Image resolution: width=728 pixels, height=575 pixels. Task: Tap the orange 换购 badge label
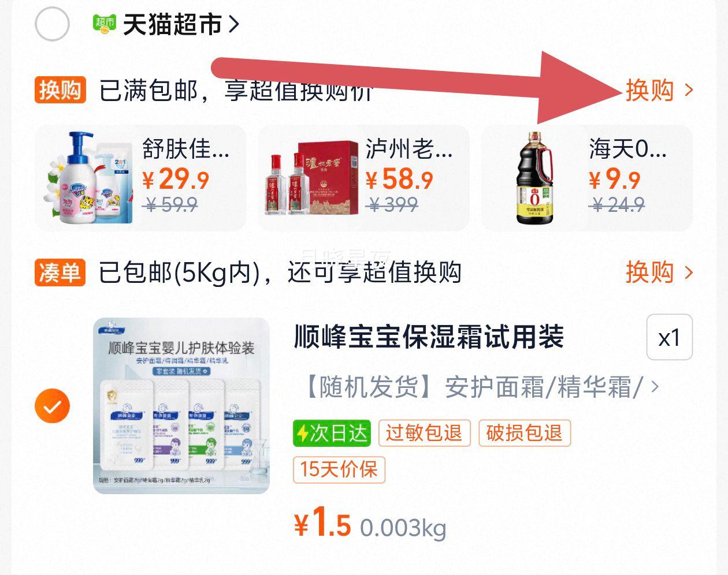tap(60, 90)
